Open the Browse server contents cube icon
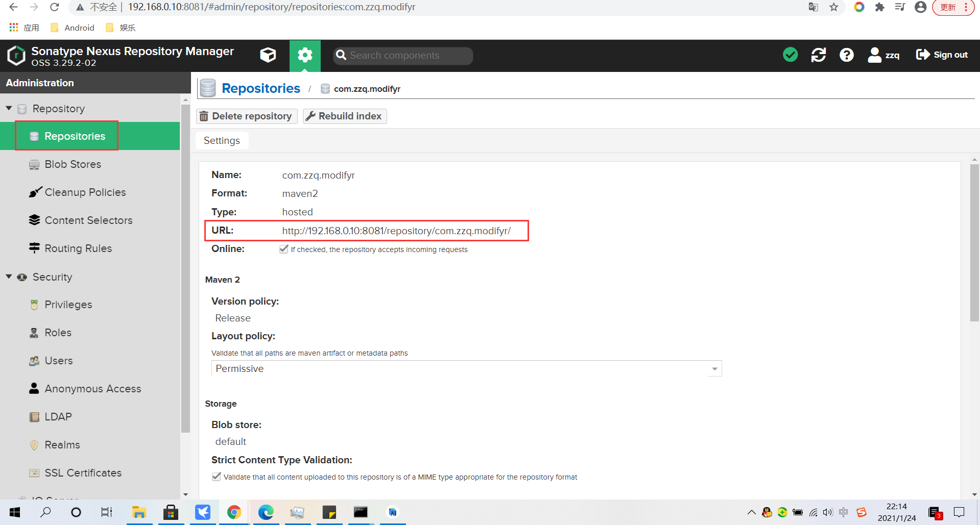Image resolution: width=980 pixels, height=525 pixels. pos(268,55)
